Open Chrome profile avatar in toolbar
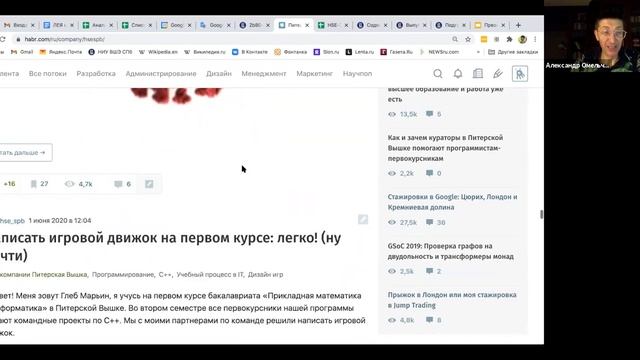 tap(522, 39)
